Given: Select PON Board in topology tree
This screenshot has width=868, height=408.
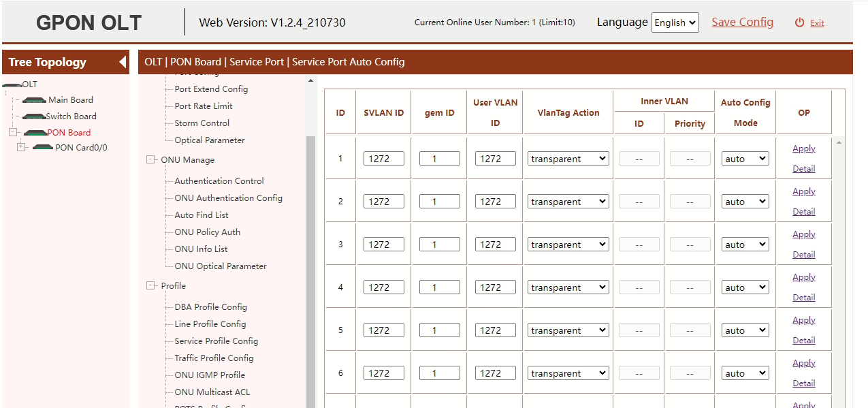Looking at the screenshot, I should 69,133.
